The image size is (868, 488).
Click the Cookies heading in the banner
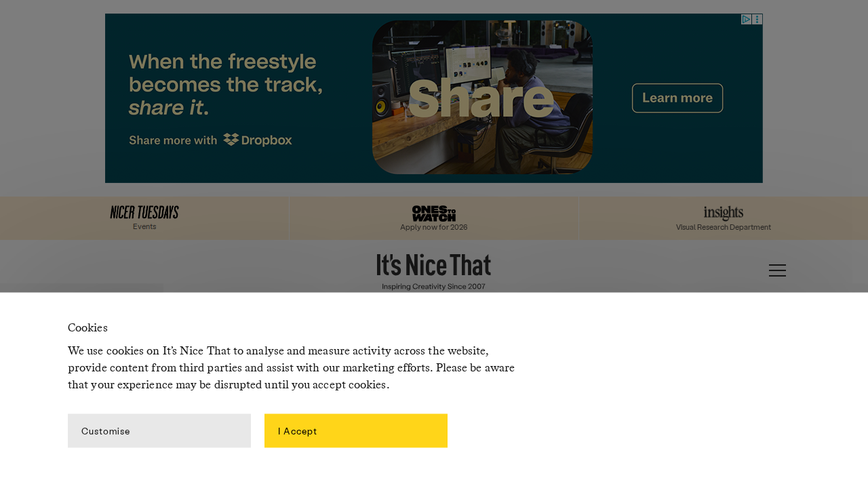coord(87,328)
